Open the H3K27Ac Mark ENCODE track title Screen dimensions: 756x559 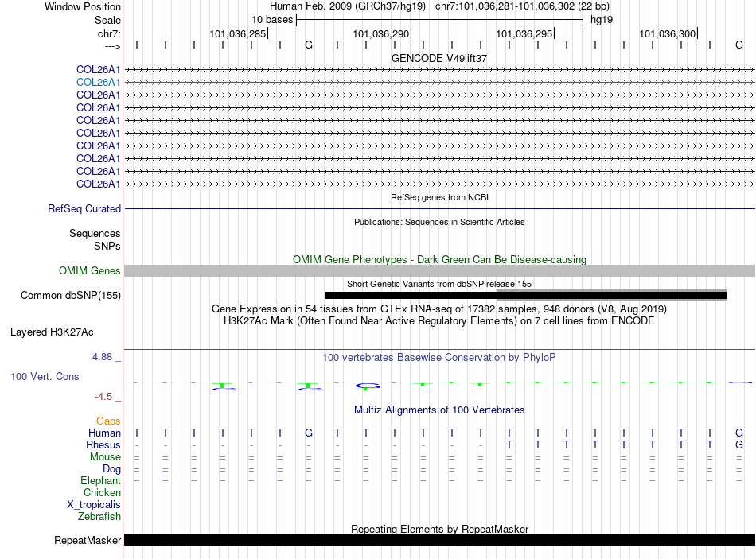439,321
